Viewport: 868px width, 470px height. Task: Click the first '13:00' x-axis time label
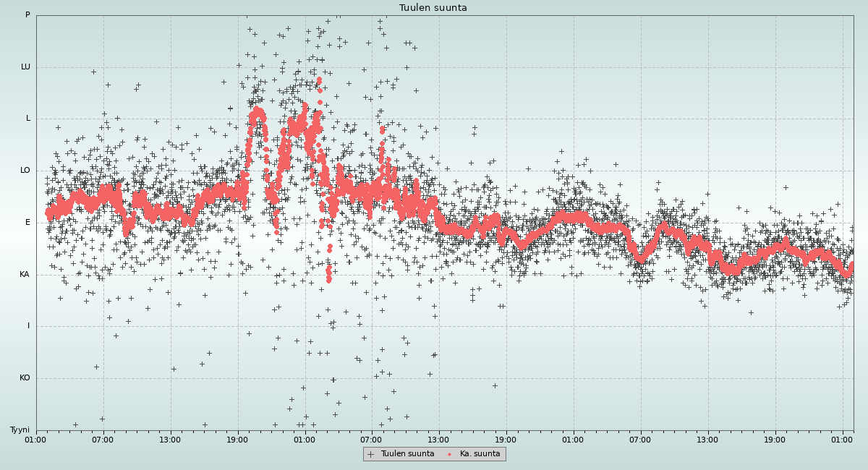(x=170, y=440)
